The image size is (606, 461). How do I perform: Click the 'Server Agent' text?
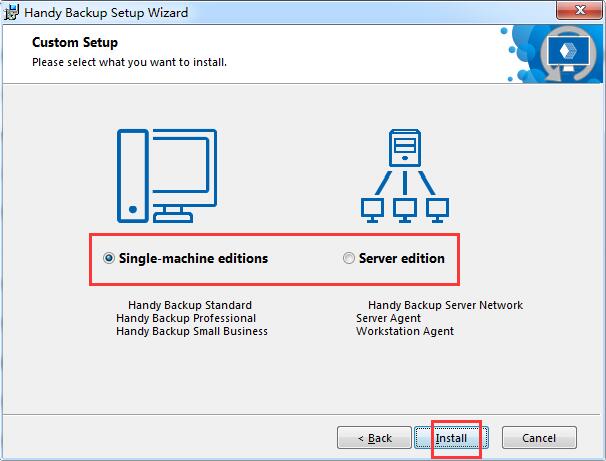[388, 318]
